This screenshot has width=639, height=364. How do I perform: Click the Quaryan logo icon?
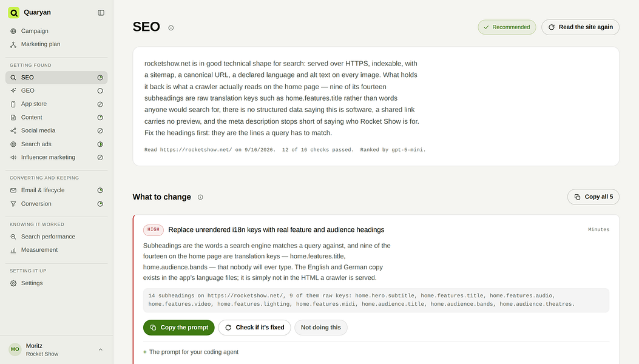(14, 13)
